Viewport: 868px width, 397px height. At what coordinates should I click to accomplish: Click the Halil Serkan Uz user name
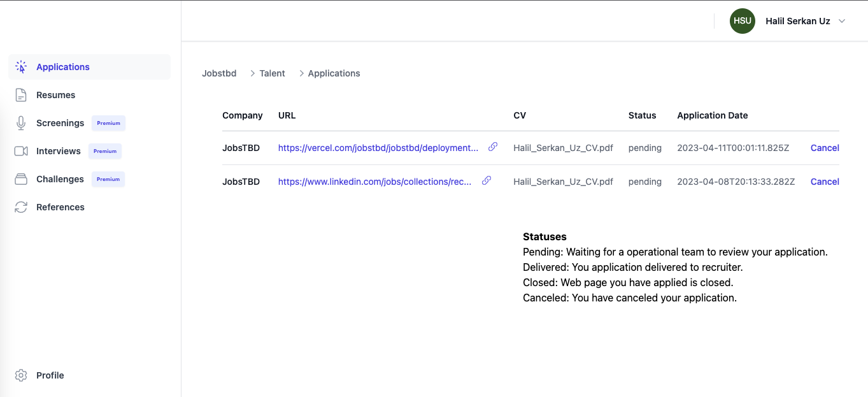click(797, 21)
